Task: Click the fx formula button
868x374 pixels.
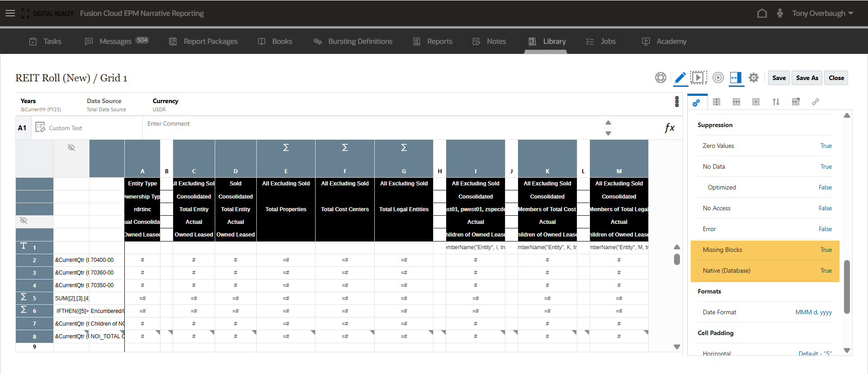Action: [x=670, y=128]
